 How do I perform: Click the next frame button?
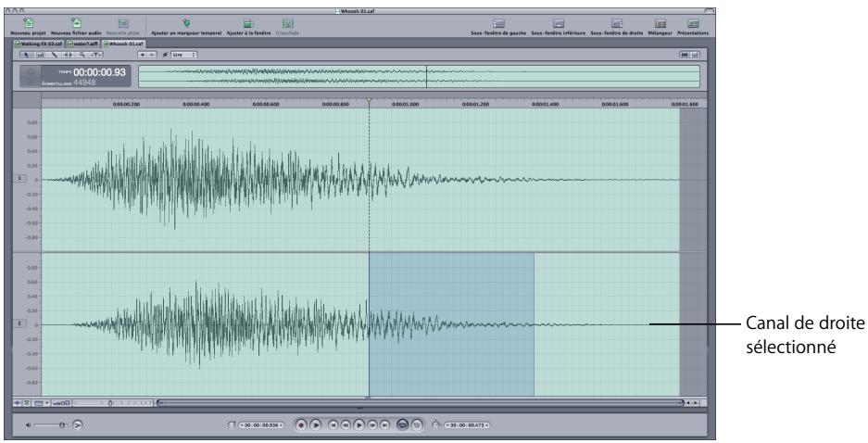click(372, 425)
